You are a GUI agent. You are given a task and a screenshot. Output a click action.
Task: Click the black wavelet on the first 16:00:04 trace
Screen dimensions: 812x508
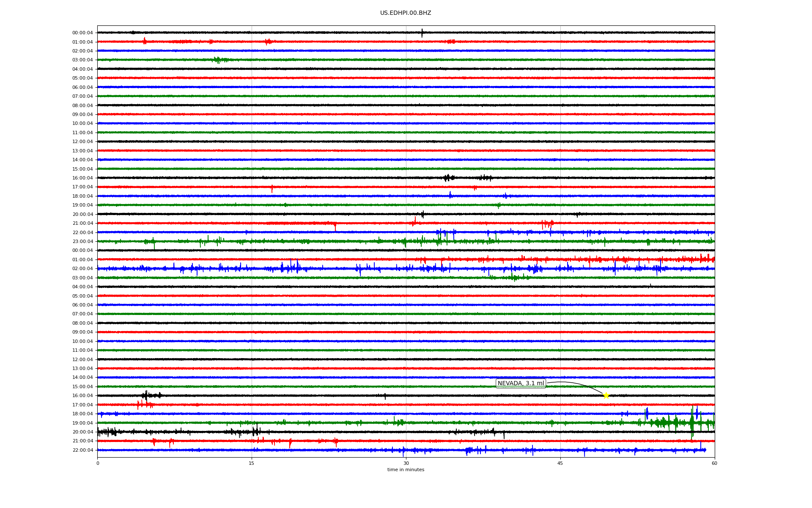point(447,178)
